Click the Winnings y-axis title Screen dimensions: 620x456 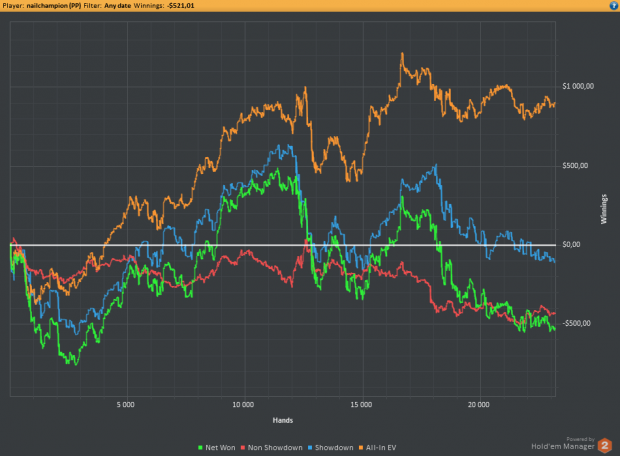tap(604, 209)
